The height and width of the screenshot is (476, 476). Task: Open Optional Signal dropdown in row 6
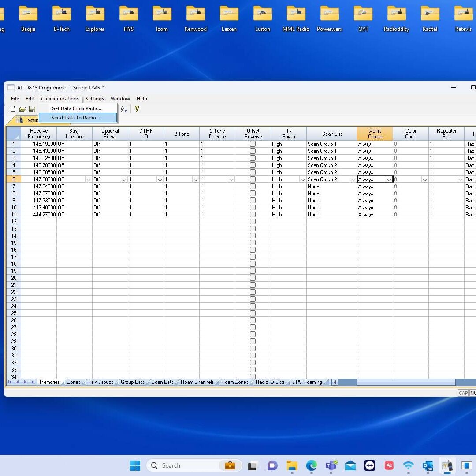(124, 179)
